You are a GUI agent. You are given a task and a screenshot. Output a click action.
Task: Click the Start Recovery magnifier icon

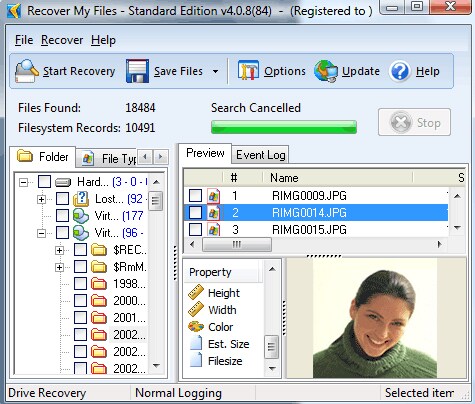27,71
